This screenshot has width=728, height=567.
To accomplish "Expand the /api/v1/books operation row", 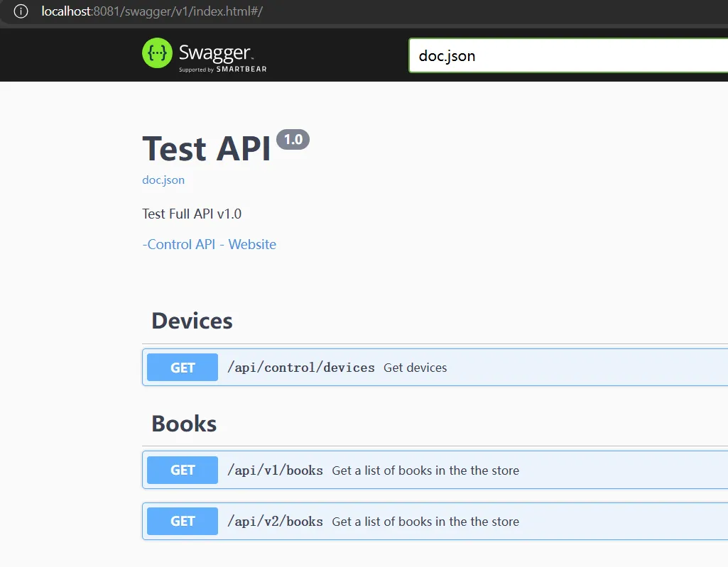I will 435,470.
